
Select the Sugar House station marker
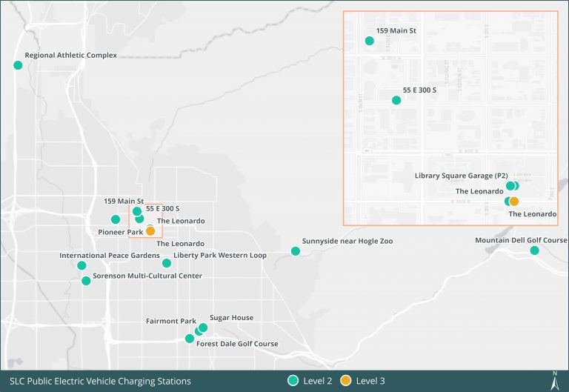[203, 328]
